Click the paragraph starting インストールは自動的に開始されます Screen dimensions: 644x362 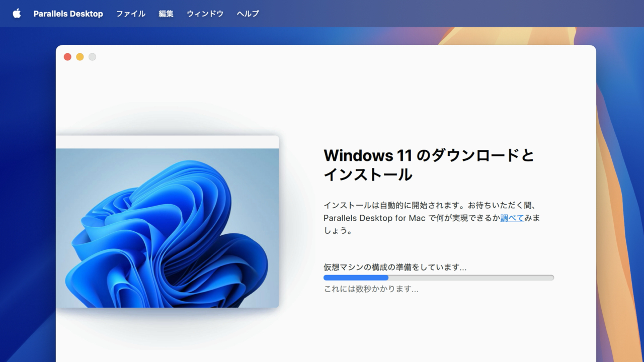pos(432,218)
